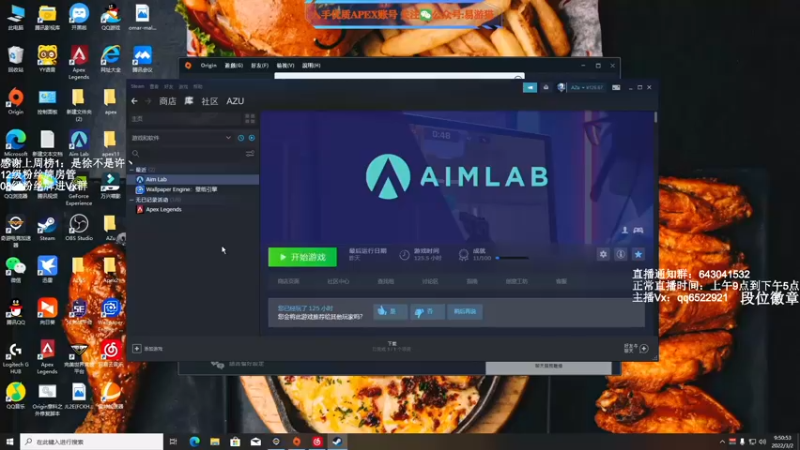Collapse the recent games category
The width and height of the screenshot is (800, 450).
(x=132, y=169)
